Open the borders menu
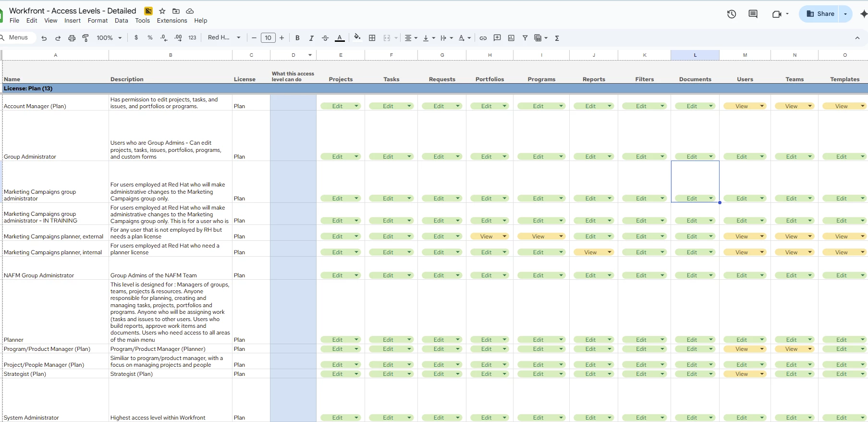Image resolution: width=868 pixels, height=422 pixels. (x=372, y=38)
